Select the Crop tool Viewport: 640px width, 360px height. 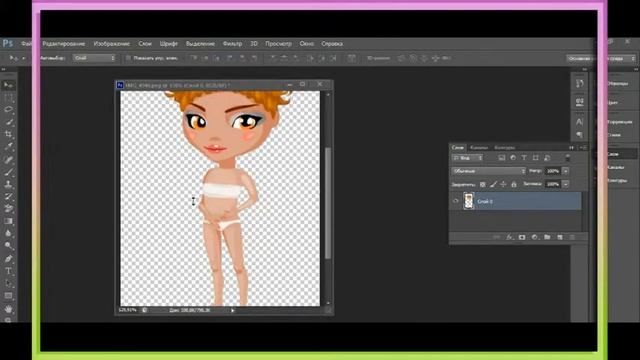click(8, 134)
